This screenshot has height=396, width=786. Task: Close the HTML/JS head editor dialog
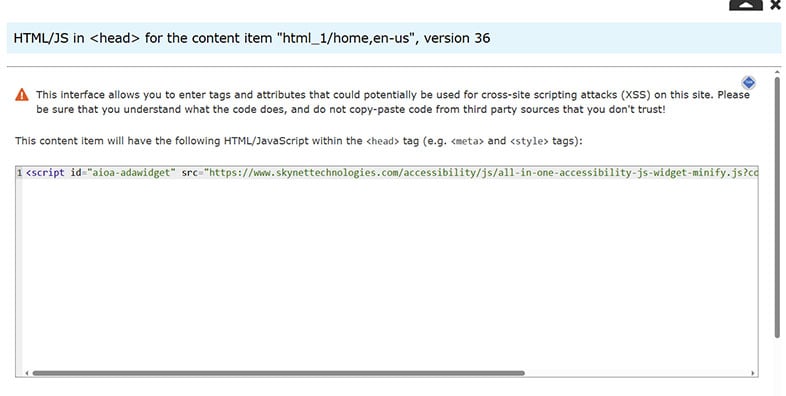pos(775,5)
